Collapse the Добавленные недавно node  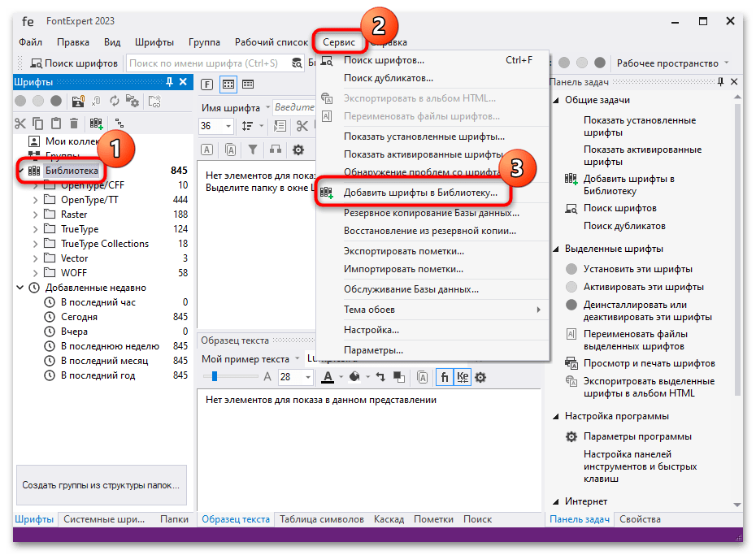tap(20, 288)
